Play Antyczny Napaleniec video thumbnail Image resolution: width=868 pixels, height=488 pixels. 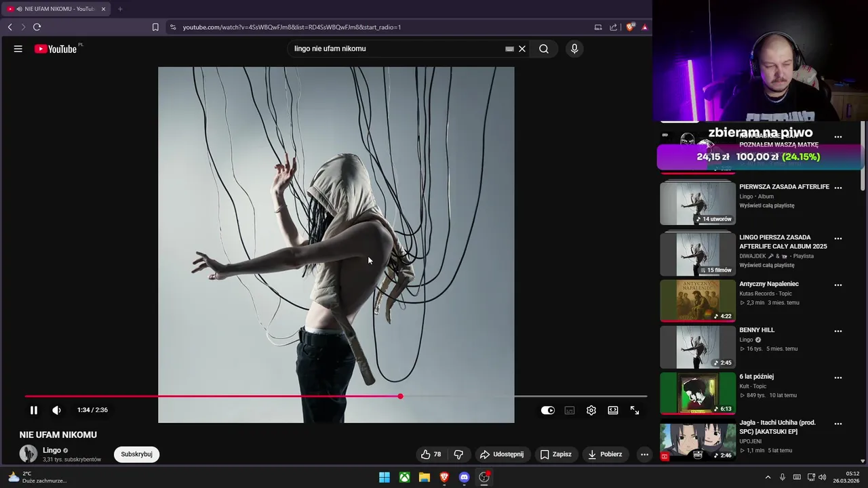(698, 300)
